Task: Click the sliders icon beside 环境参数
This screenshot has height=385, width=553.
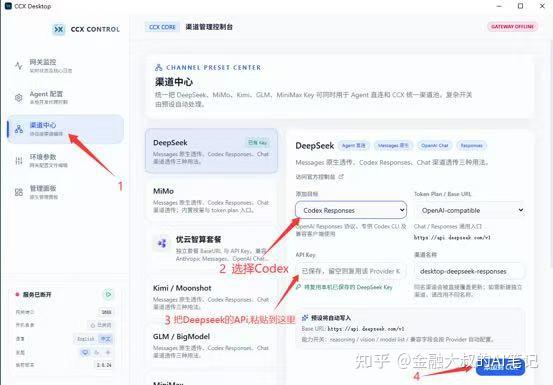Action: tap(19, 161)
